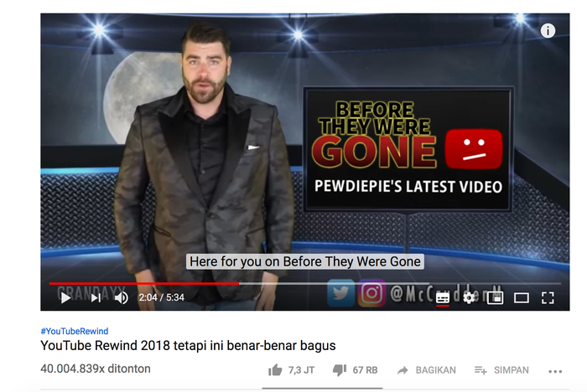Open the player settings gear
This screenshot has width=587, height=392.
click(469, 298)
